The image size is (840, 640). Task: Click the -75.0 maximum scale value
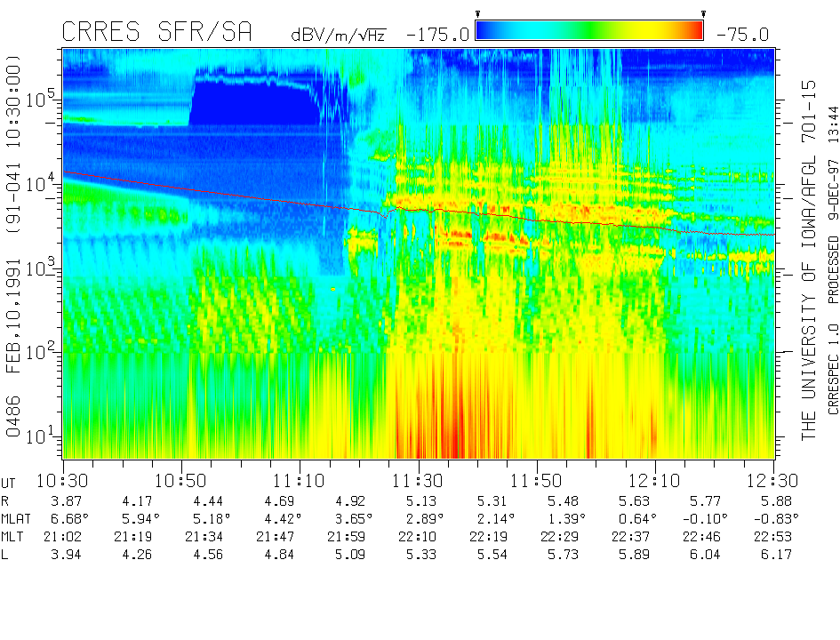pyautogui.click(x=741, y=35)
